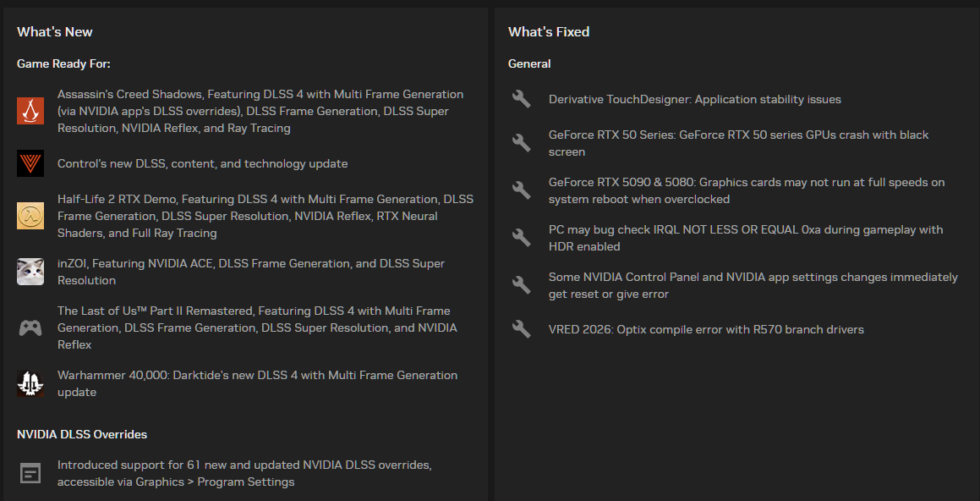Click the What's New heading

point(55,32)
